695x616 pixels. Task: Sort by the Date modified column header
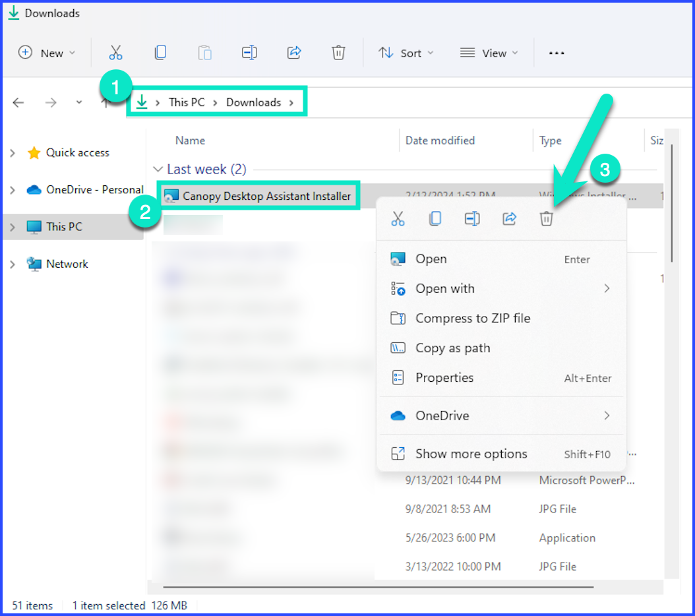[440, 140]
